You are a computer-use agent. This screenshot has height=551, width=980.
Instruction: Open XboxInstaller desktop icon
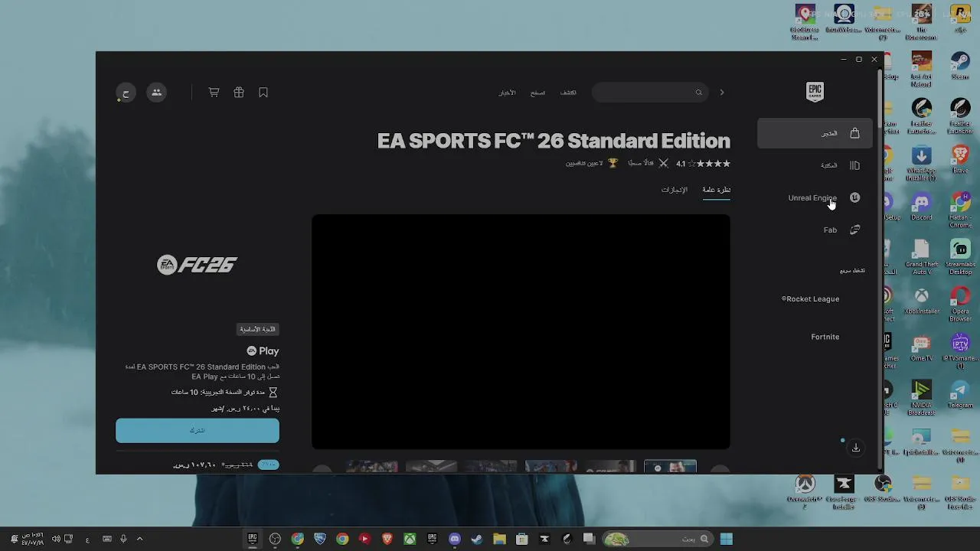922,300
